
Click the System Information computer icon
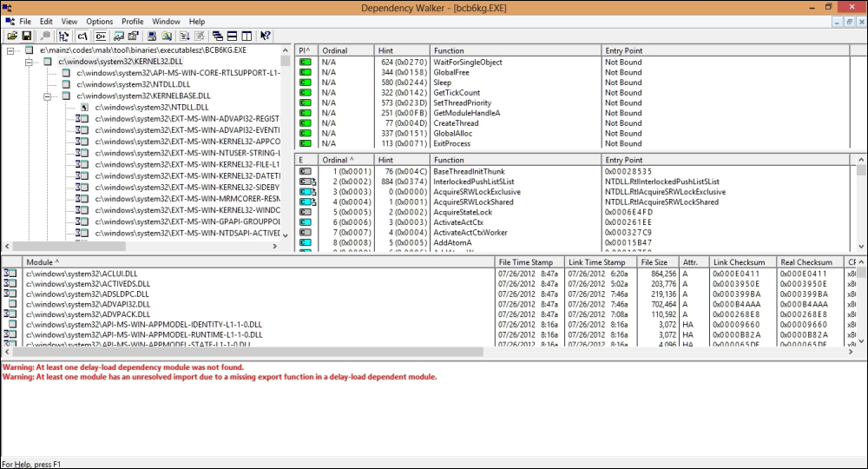(x=152, y=36)
